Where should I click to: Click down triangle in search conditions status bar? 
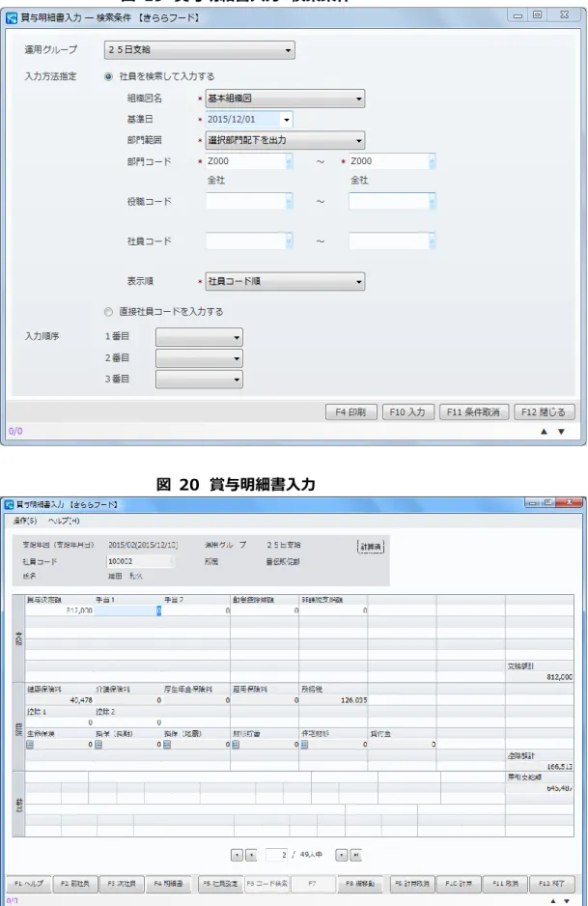[x=561, y=432]
